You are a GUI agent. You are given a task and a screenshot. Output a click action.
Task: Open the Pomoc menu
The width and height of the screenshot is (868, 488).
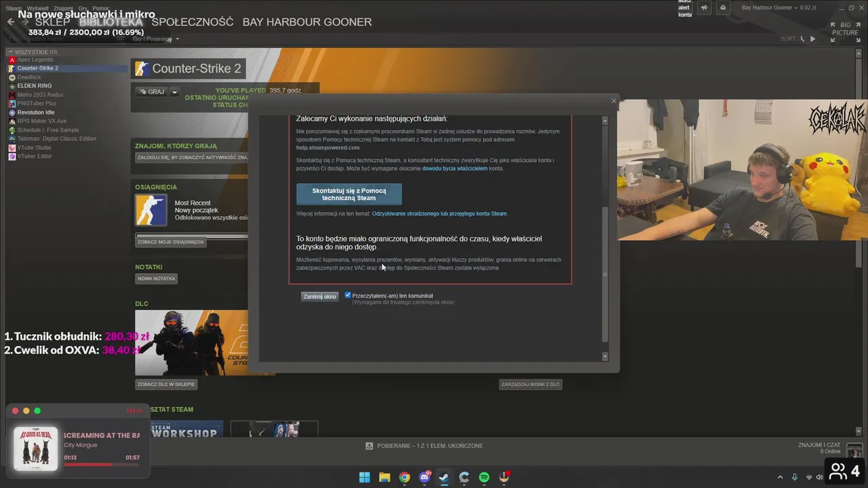tap(101, 9)
